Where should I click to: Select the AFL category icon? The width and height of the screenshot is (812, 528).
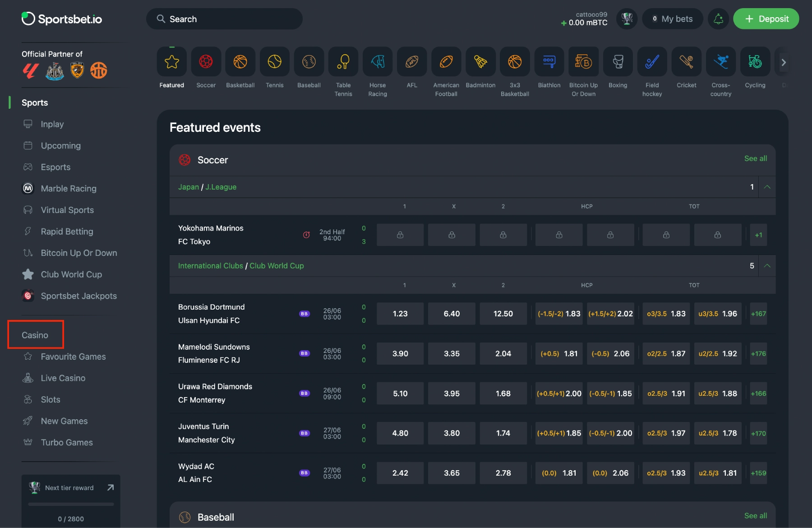click(x=412, y=62)
